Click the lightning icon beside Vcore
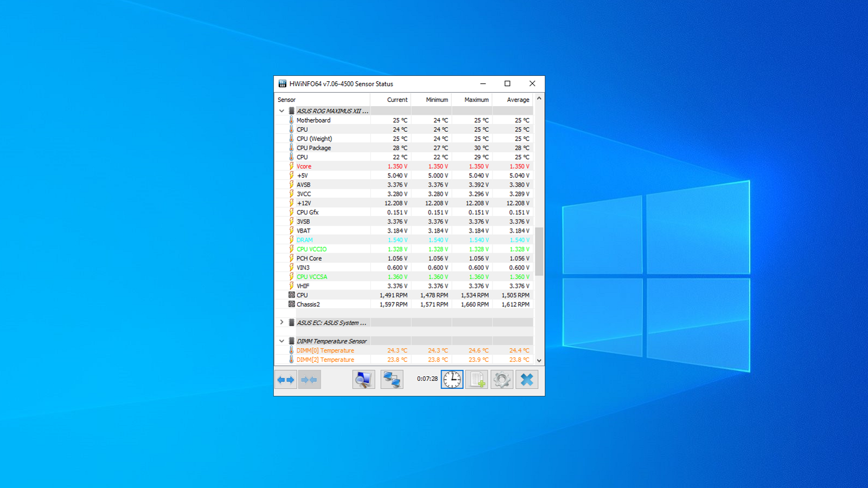868x488 pixels. coord(291,166)
